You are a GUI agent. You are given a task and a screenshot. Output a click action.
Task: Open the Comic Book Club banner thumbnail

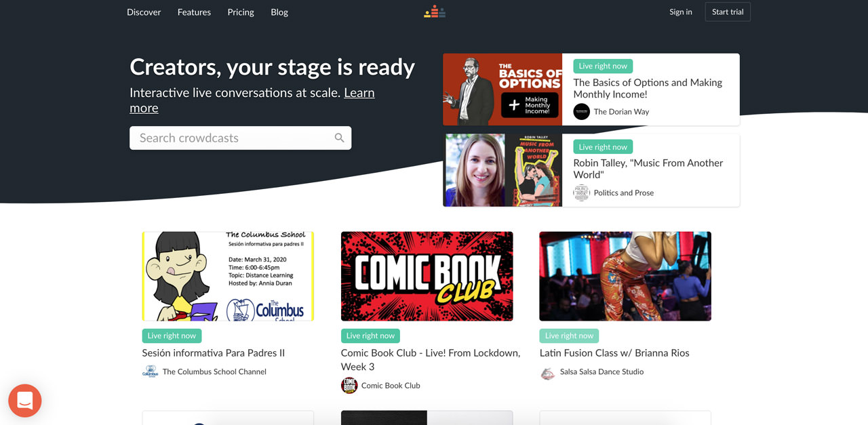click(x=427, y=276)
